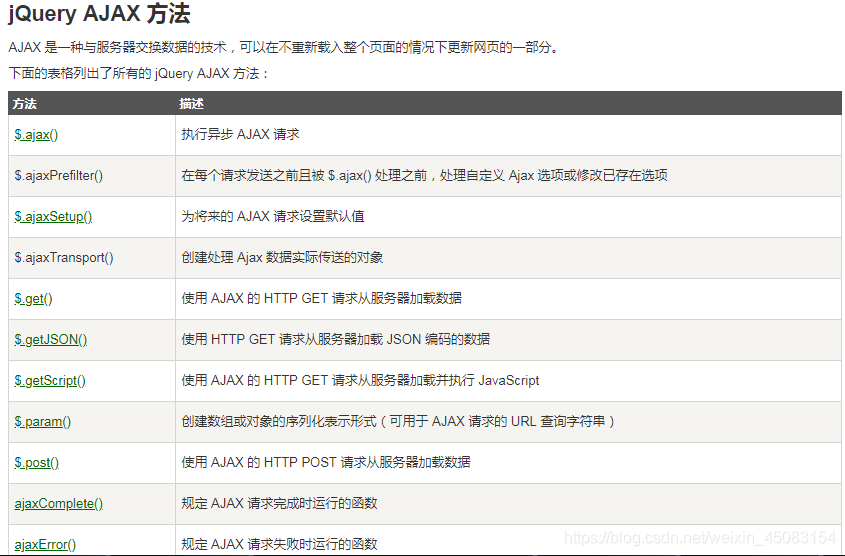Click description 规定 AJAX 请求完成时运行的函数
This screenshot has height=556, width=845.
click(x=279, y=503)
